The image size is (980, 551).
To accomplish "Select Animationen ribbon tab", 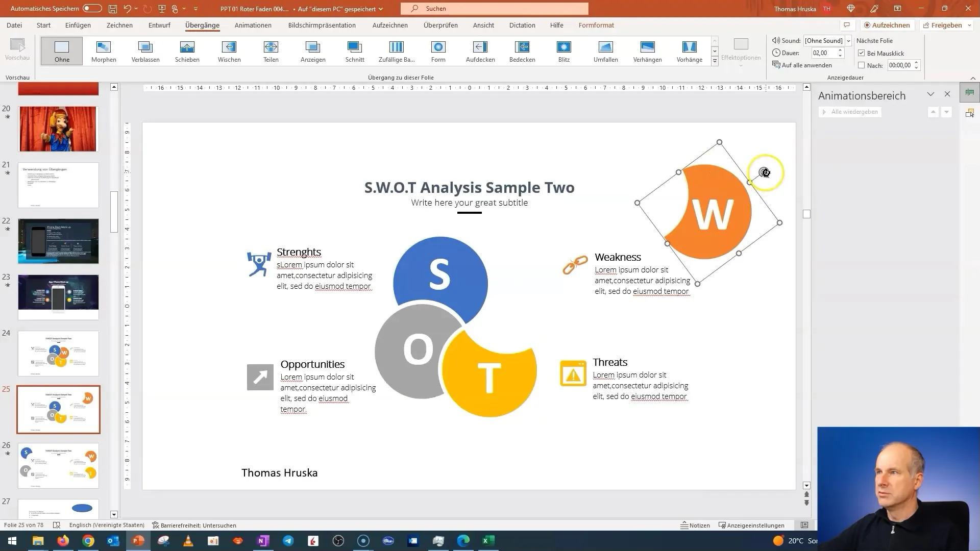I will pyautogui.click(x=254, y=25).
